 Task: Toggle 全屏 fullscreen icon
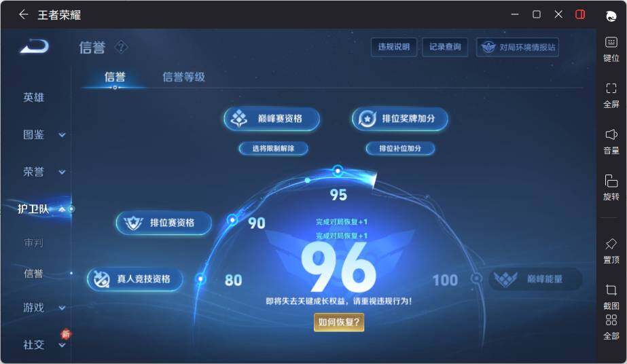(x=611, y=88)
